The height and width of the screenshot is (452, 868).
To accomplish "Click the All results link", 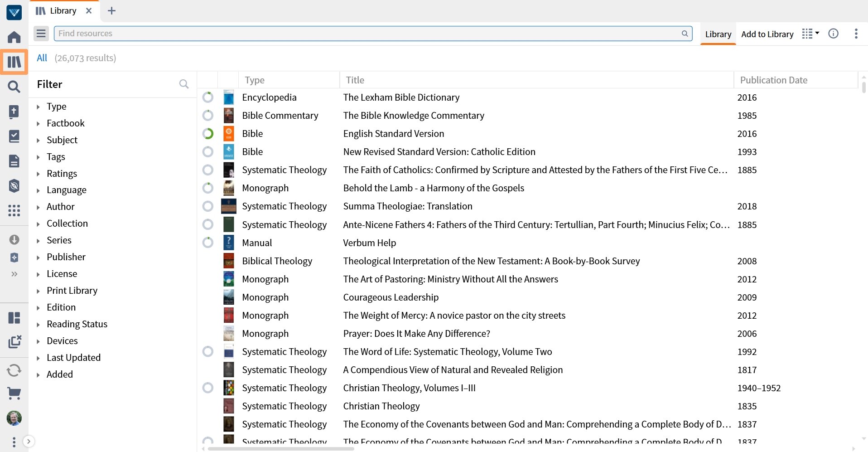I will tap(42, 58).
